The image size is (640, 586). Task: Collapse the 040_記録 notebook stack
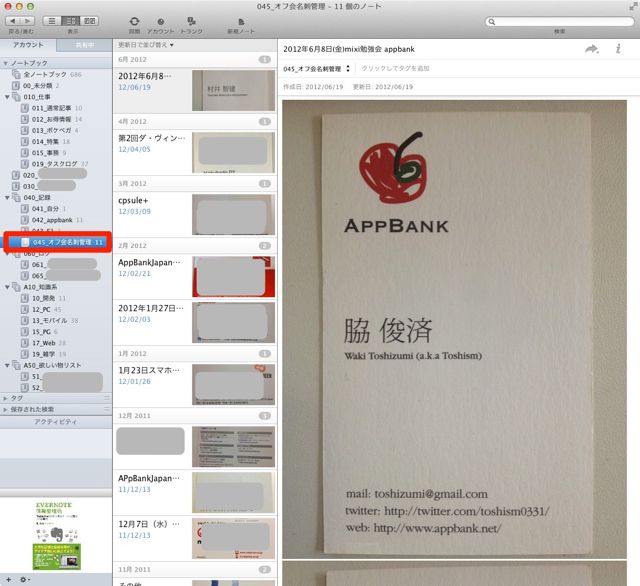pos(7,198)
